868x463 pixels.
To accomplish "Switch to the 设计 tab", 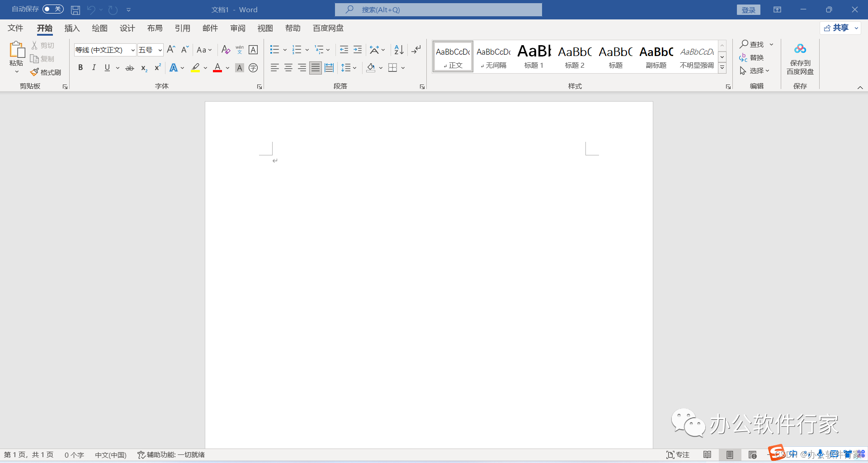I will click(x=127, y=28).
